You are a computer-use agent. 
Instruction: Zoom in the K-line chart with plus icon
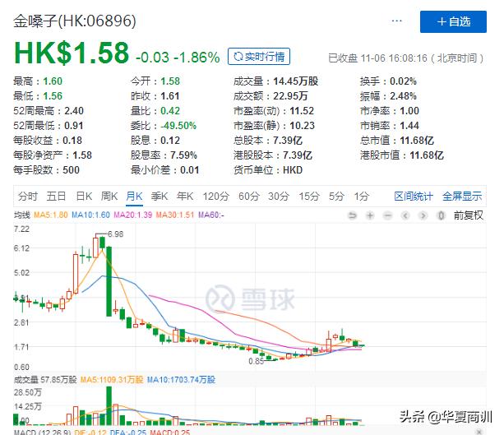(370, 215)
